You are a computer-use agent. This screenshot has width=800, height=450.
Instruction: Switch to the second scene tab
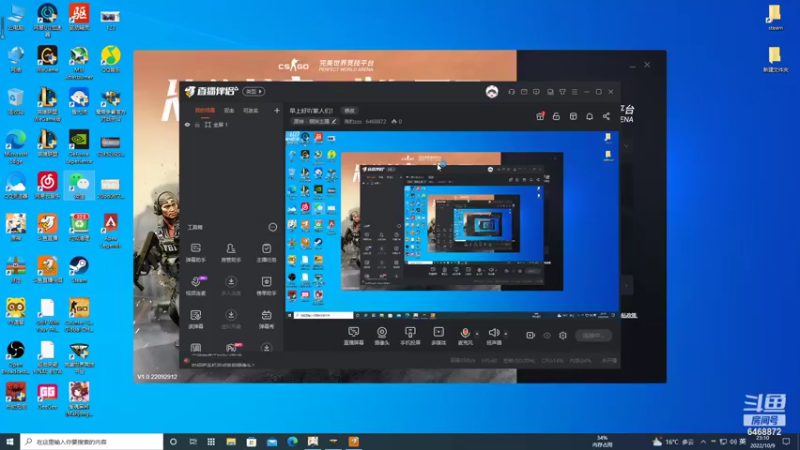(229, 110)
